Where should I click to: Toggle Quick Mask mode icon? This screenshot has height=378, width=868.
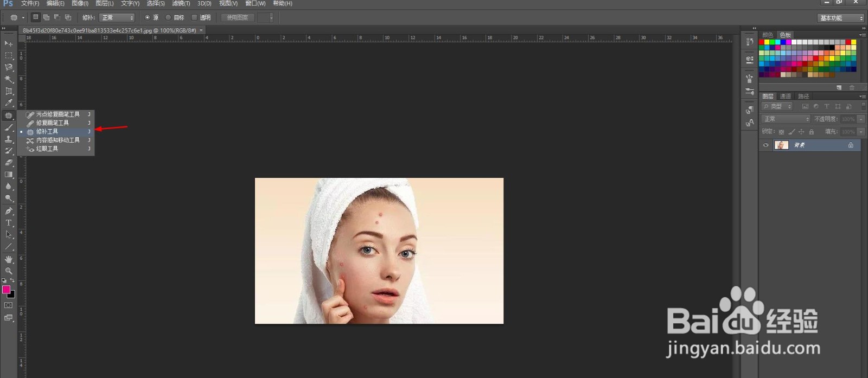tap(8, 305)
